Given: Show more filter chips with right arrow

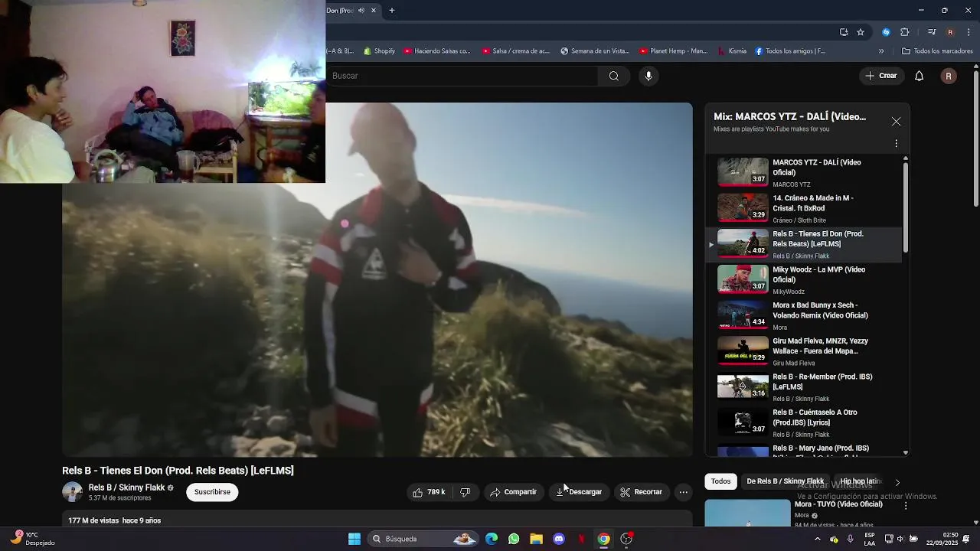Looking at the screenshot, I should pos(897,482).
